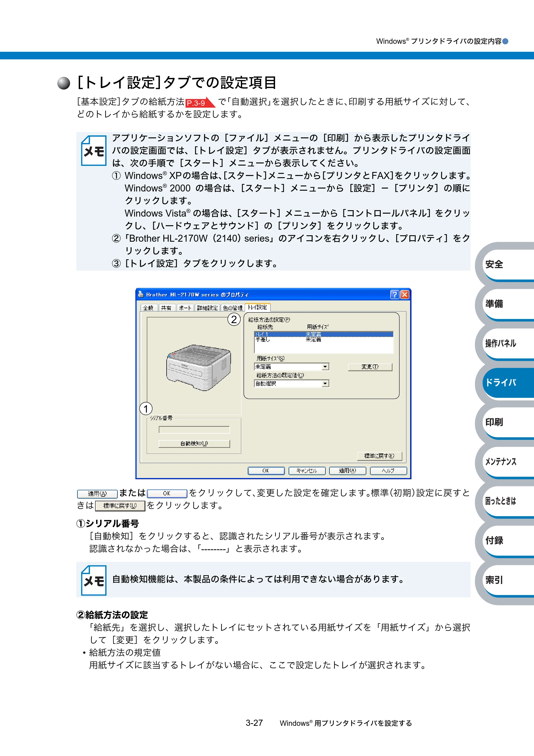The width and height of the screenshot is (534, 756).
Task: Click the 変更(T) button
Action: (370, 367)
